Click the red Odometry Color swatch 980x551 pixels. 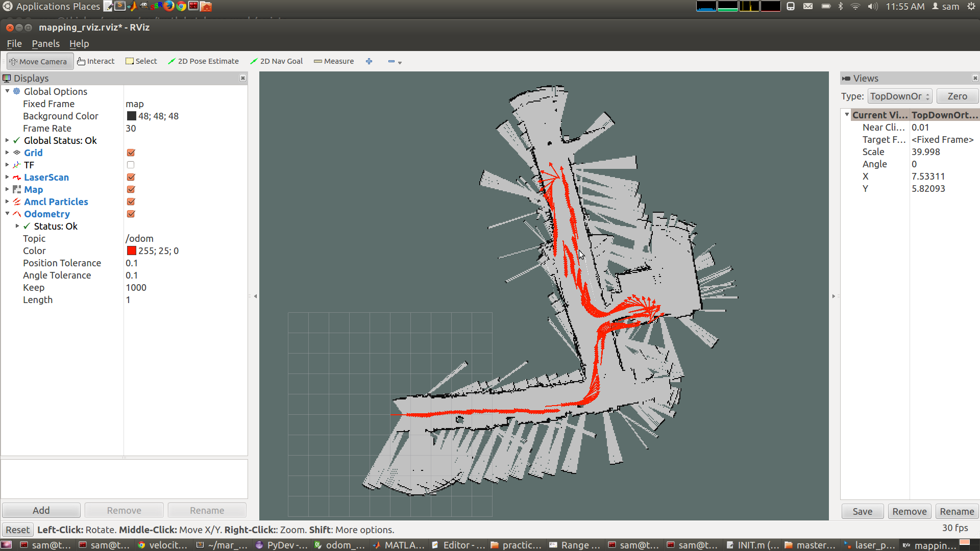[131, 251]
